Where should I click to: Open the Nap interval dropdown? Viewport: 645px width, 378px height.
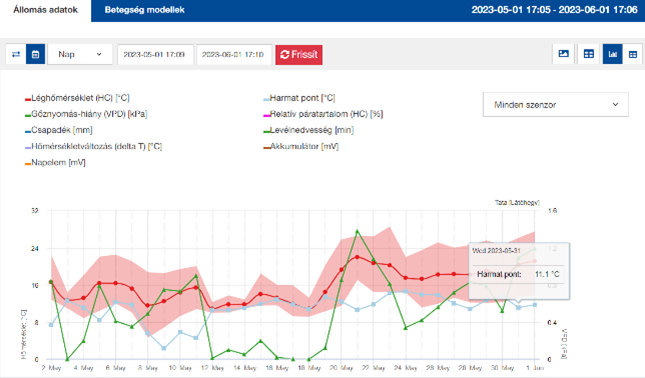tap(80, 54)
